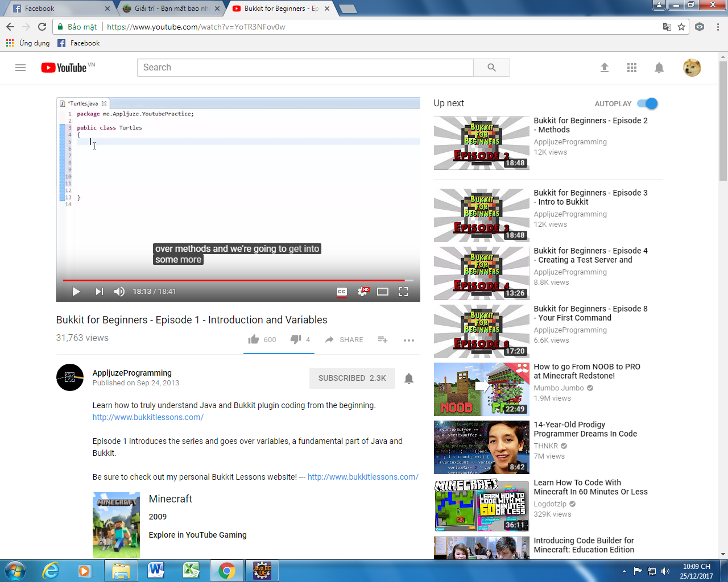Screen dimensions: 728x582
Task: Open Microsoft Word from the taskbar
Action: click(x=155, y=571)
